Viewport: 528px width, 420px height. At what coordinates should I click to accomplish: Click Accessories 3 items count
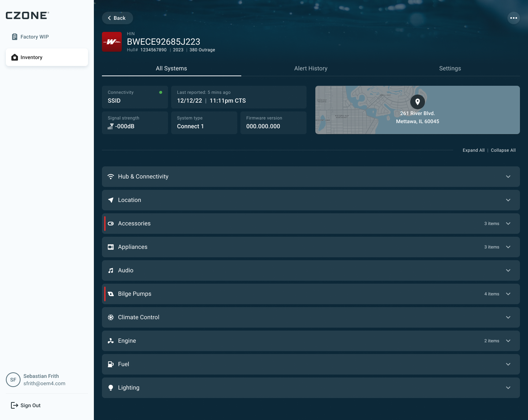click(492, 224)
